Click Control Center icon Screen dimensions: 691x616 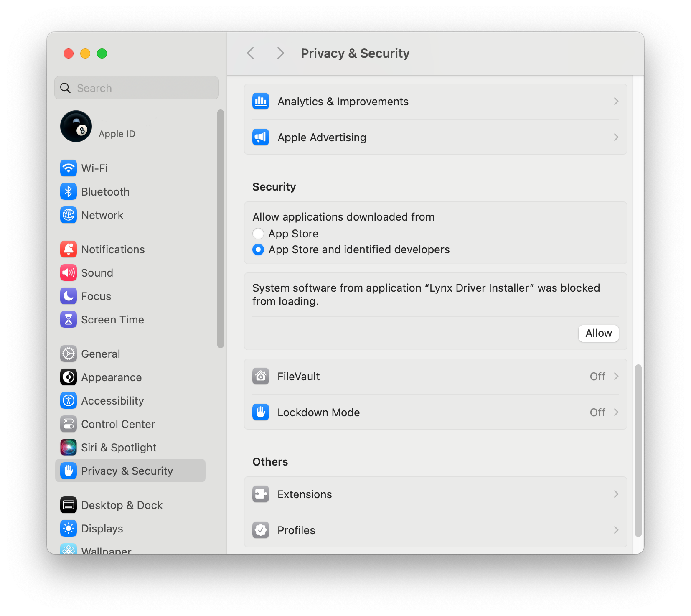tap(69, 424)
